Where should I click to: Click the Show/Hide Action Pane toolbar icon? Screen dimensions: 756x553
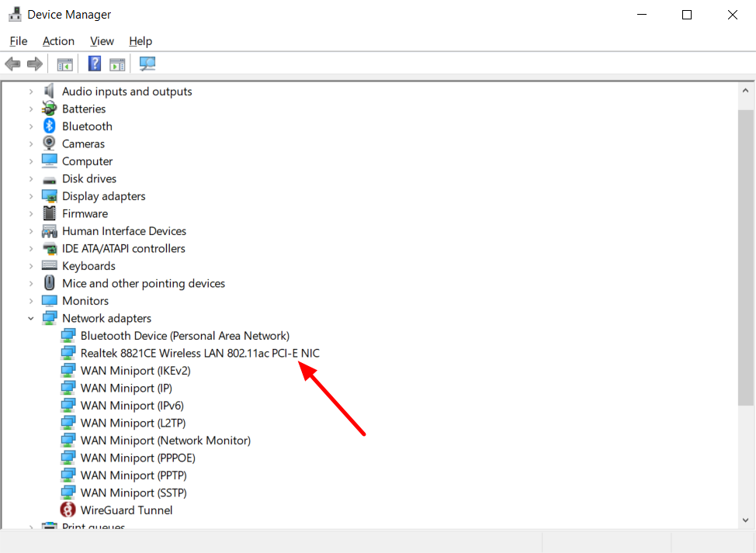[x=117, y=64]
